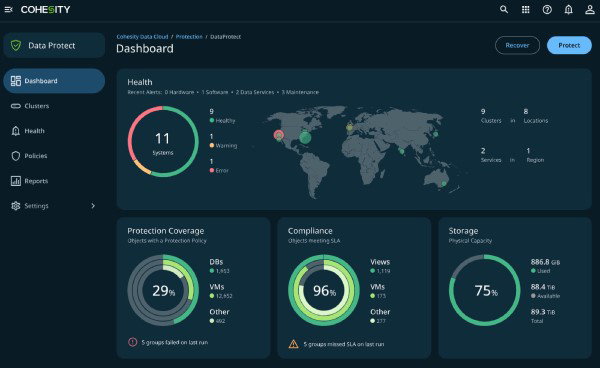The height and width of the screenshot is (368, 600).
Task: Click the Error count of 1
Action: (x=219, y=166)
